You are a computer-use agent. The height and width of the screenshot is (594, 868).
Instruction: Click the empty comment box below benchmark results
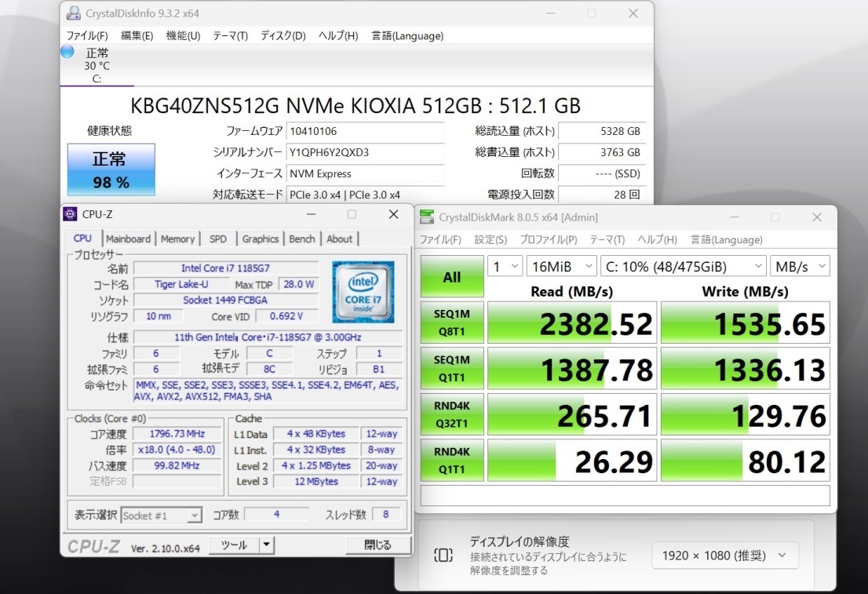pyautogui.click(x=625, y=495)
